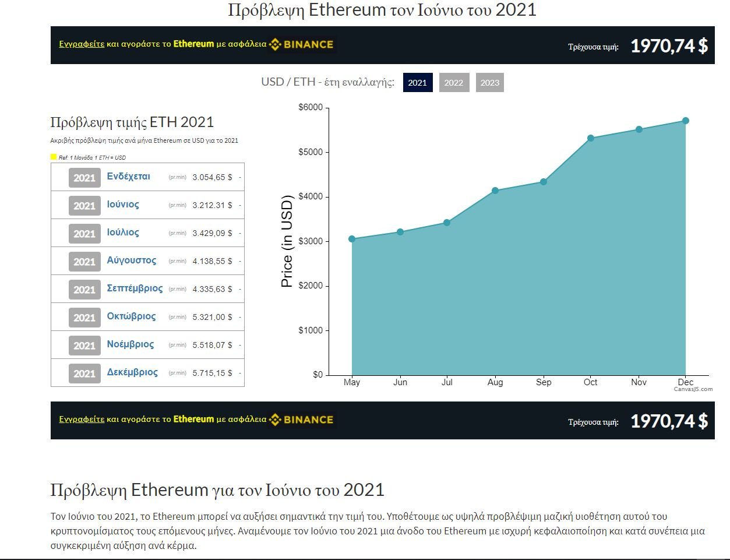Click the Binance logo in bottom banner

[302, 420]
